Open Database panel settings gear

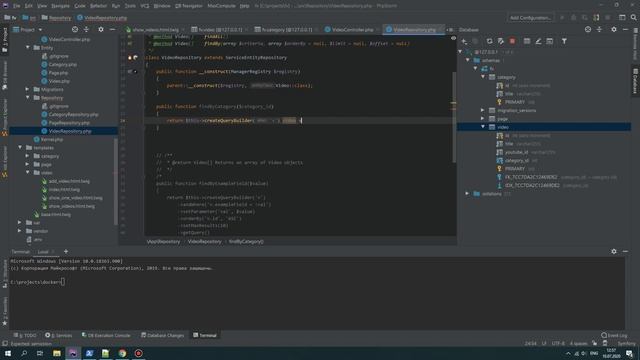tap(614, 29)
